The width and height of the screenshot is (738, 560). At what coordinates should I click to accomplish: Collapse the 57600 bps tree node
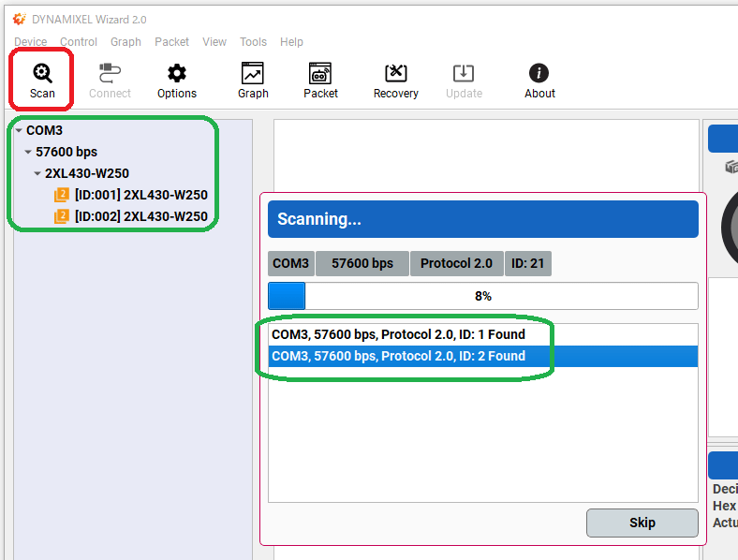[x=28, y=152]
